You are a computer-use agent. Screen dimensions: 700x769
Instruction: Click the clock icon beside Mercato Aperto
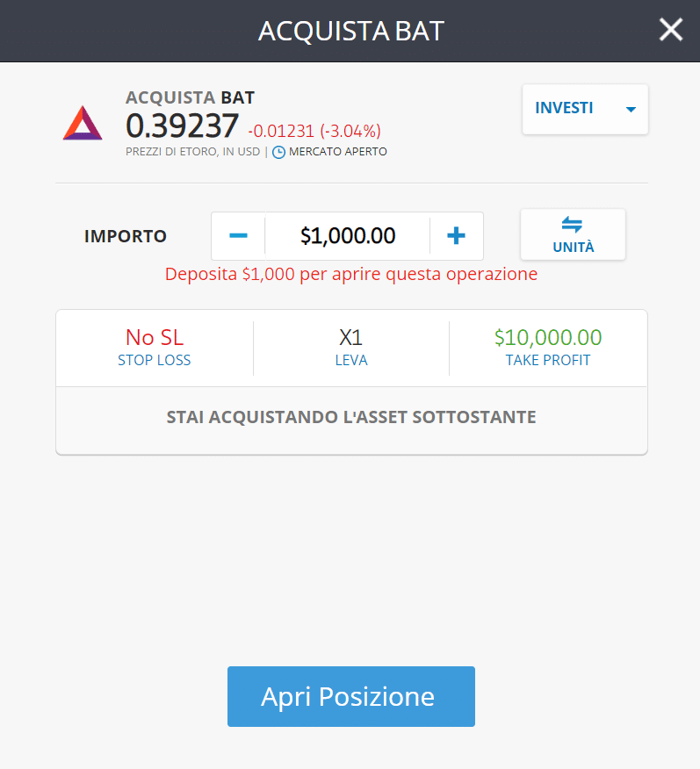278,153
